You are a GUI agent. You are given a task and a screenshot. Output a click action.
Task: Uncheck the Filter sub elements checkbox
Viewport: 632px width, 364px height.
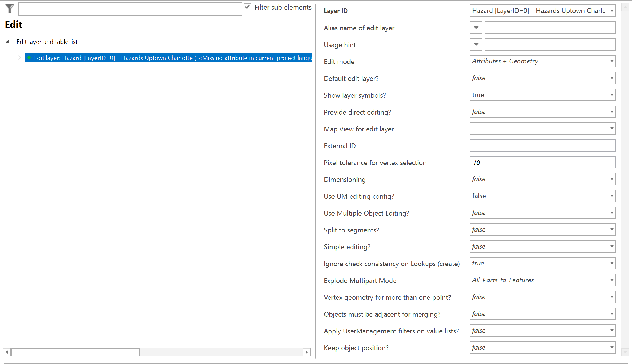tap(247, 7)
